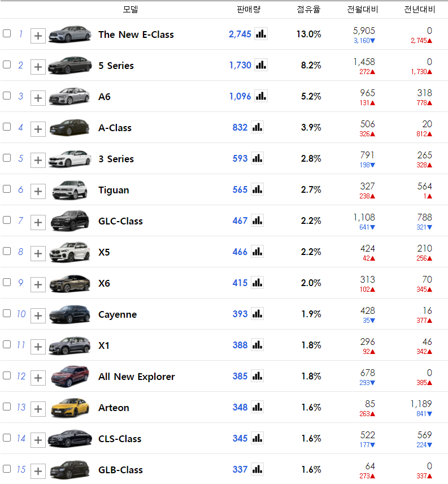Check the box for The New E-Class
Image resolution: width=448 pixels, height=484 pixels.
7,33
